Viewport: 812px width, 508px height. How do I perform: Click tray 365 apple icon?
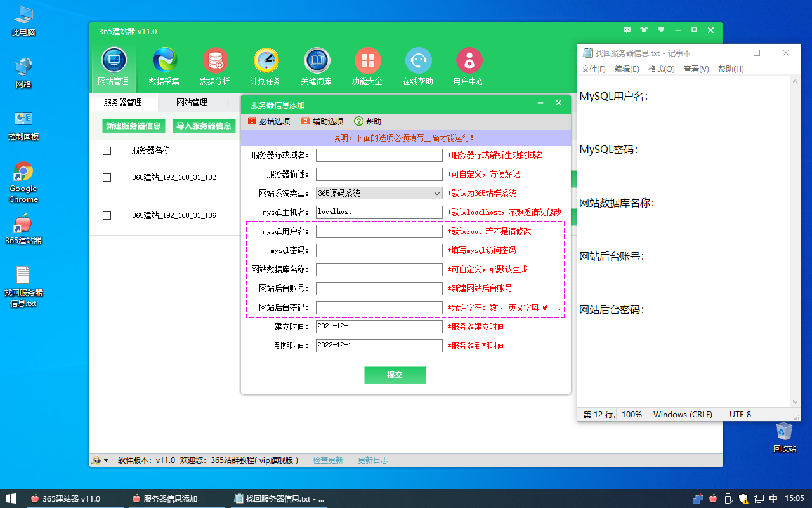(x=713, y=498)
